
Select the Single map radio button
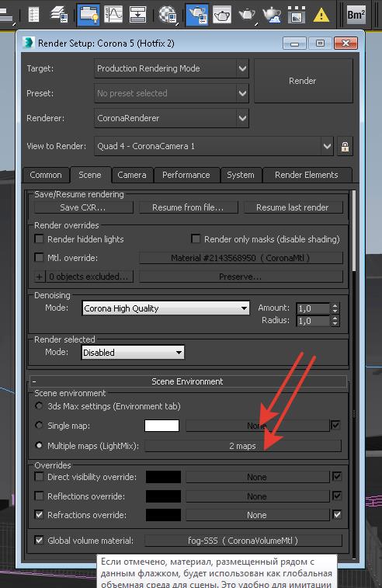(x=39, y=425)
